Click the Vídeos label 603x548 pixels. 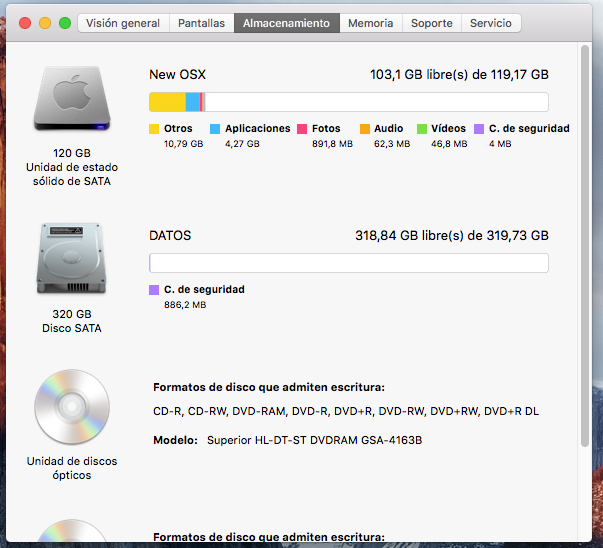(x=448, y=128)
